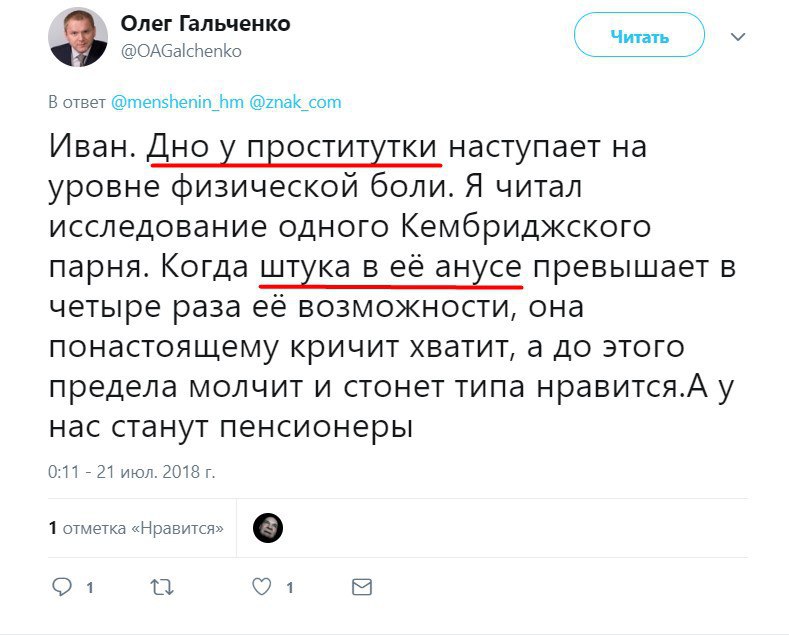Click the В ответ reply label

[x=76, y=102]
